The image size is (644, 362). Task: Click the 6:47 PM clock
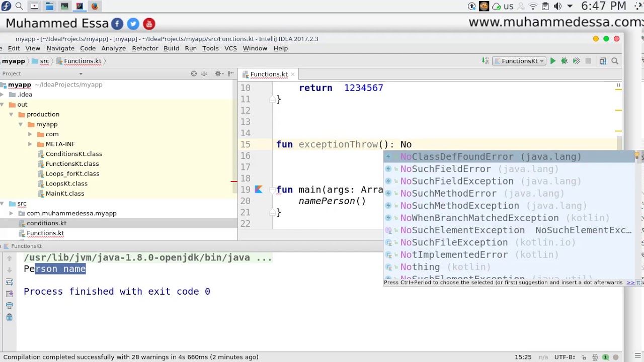pos(603,6)
